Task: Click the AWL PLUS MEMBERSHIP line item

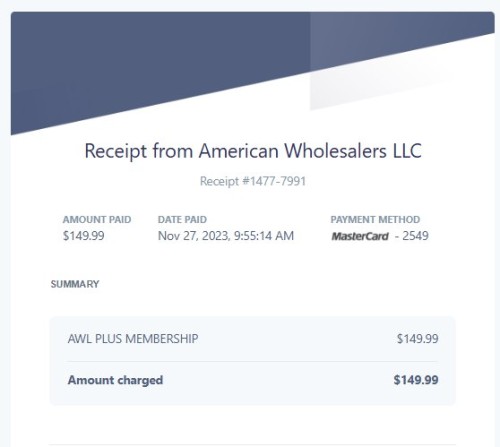Action: point(133,339)
